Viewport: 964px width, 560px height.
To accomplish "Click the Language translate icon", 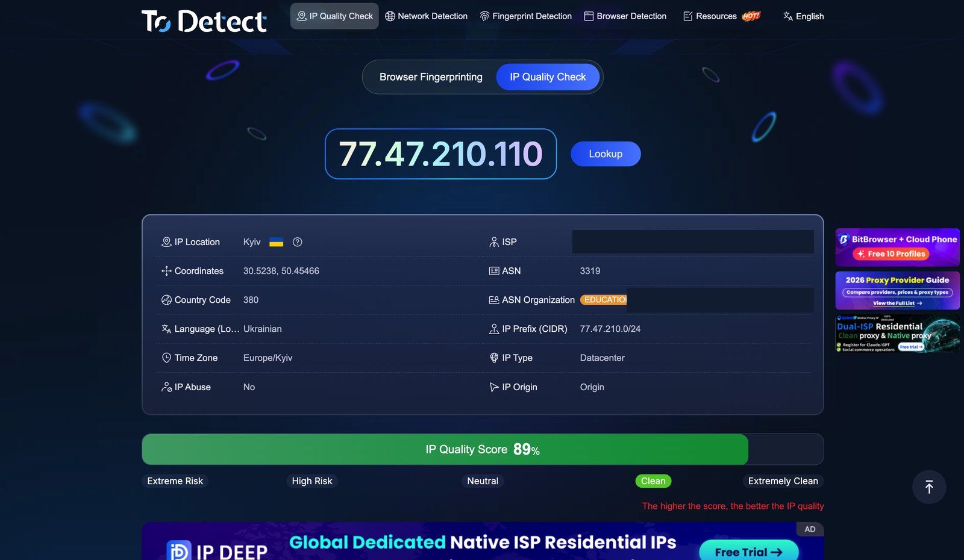I will (x=166, y=329).
